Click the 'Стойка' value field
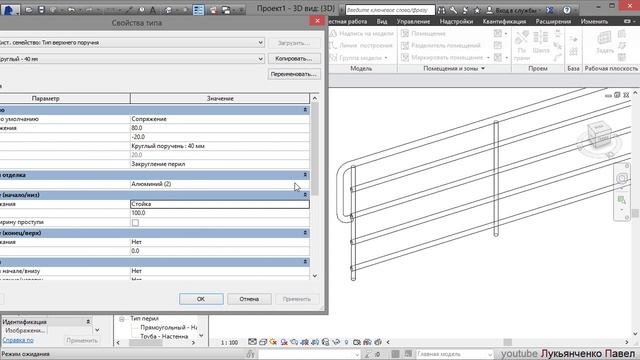640x360 pixels. (220, 204)
